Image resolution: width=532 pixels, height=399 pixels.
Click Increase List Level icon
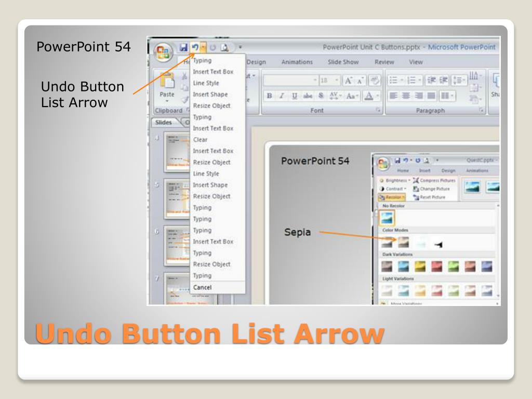444,80
